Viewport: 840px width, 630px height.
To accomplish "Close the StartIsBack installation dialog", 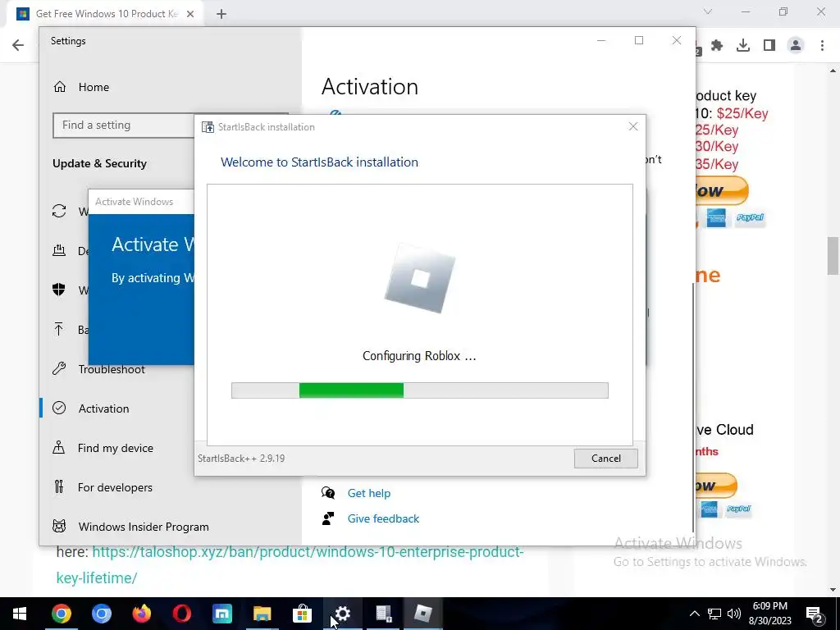I will pyautogui.click(x=633, y=126).
